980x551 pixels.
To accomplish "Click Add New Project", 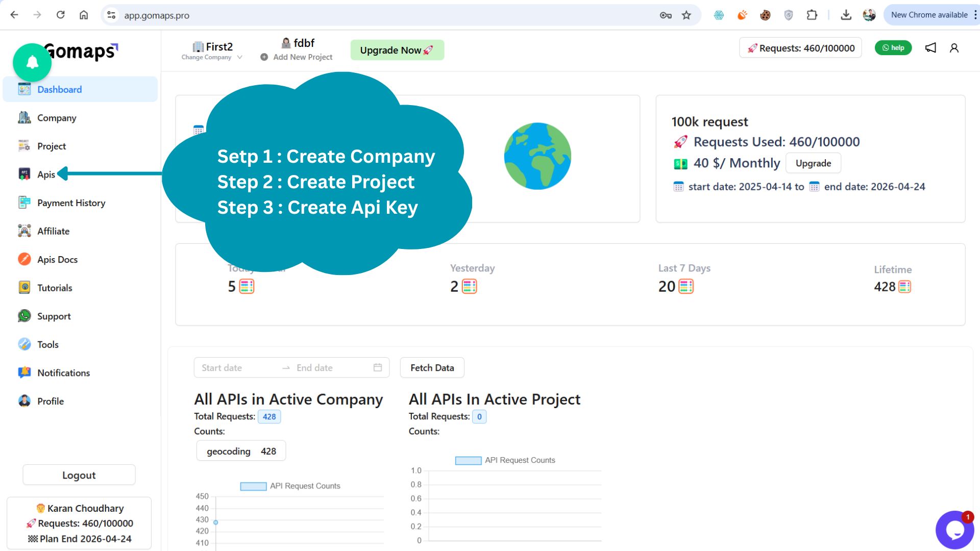I will (x=297, y=57).
